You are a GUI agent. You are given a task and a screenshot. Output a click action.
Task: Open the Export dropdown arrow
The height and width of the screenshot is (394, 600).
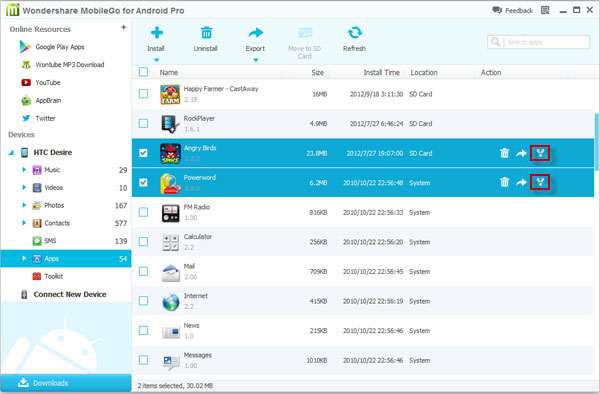(256, 60)
